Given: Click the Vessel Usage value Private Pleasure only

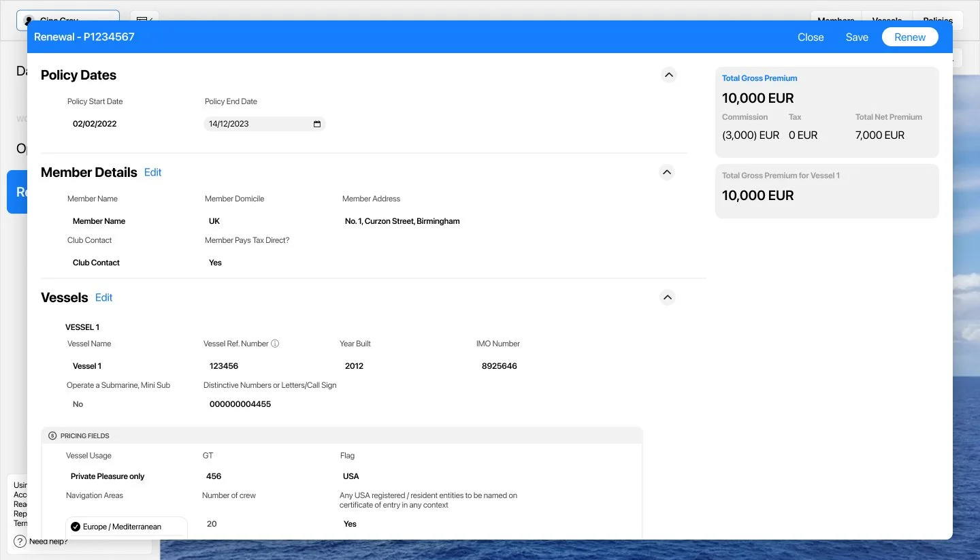Looking at the screenshot, I should pyautogui.click(x=108, y=476).
